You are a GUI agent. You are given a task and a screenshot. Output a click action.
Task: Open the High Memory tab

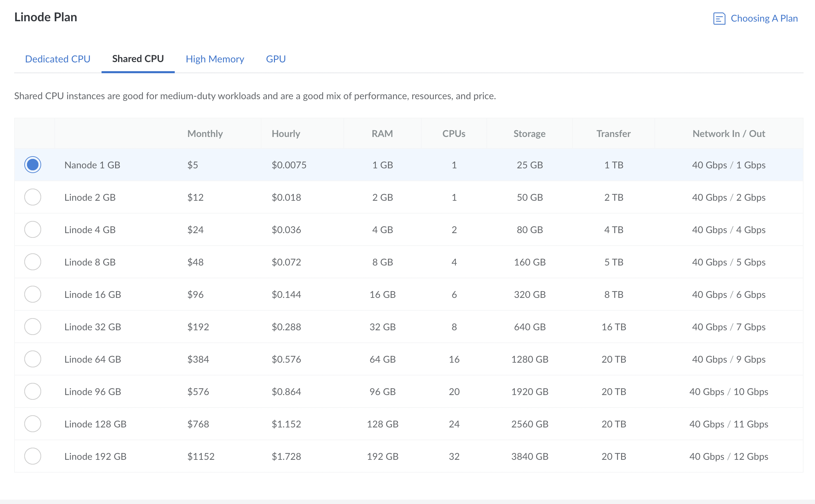pyautogui.click(x=215, y=59)
